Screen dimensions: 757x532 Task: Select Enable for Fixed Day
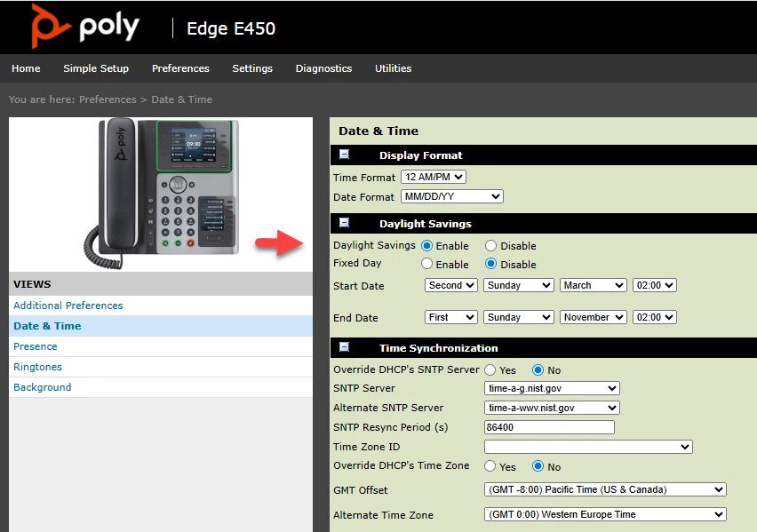tap(426, 264)
